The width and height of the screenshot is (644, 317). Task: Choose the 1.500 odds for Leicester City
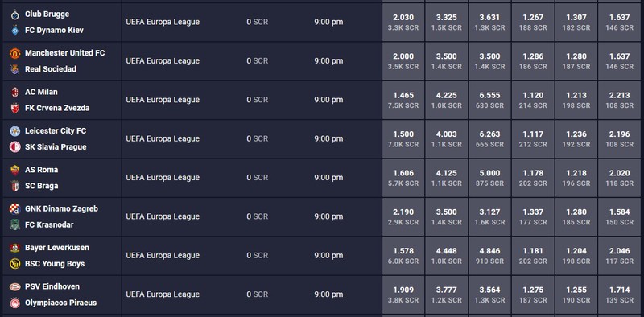tap(403, 139)
